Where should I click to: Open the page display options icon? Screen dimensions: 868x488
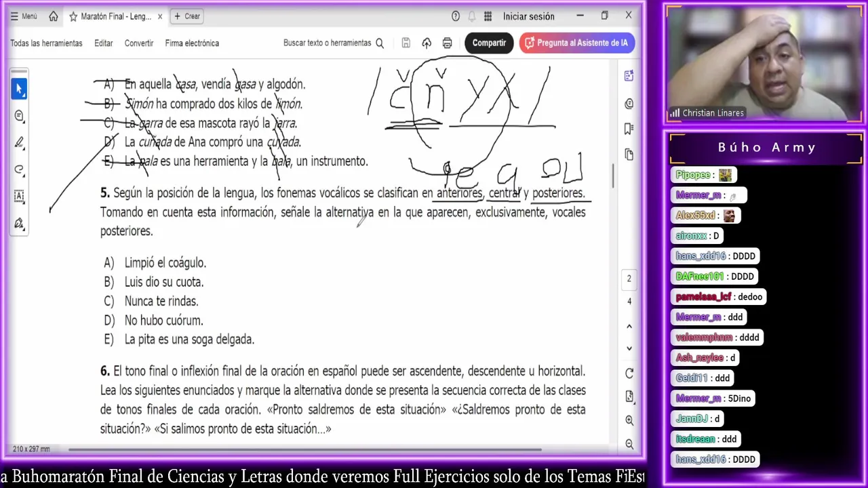tap(629, 396)
